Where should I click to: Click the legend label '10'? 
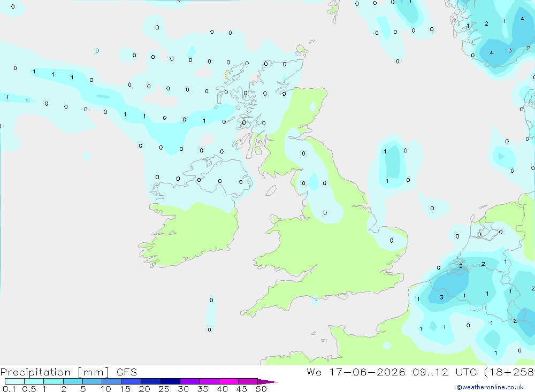point(106,389)
